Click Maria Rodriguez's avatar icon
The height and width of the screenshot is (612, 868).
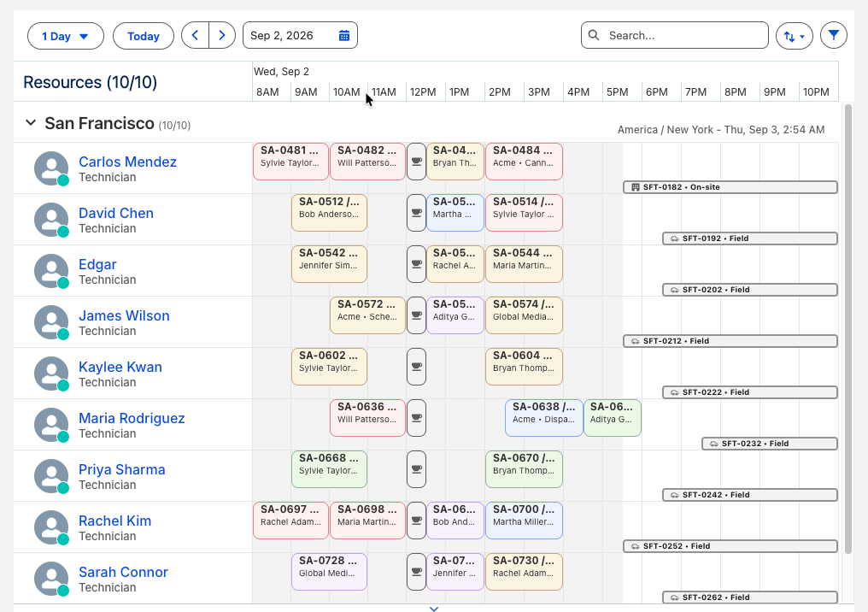[51, 425]
